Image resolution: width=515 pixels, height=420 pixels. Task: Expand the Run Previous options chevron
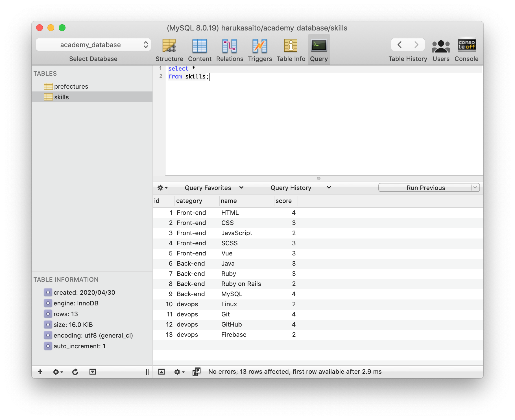point(475,187)
